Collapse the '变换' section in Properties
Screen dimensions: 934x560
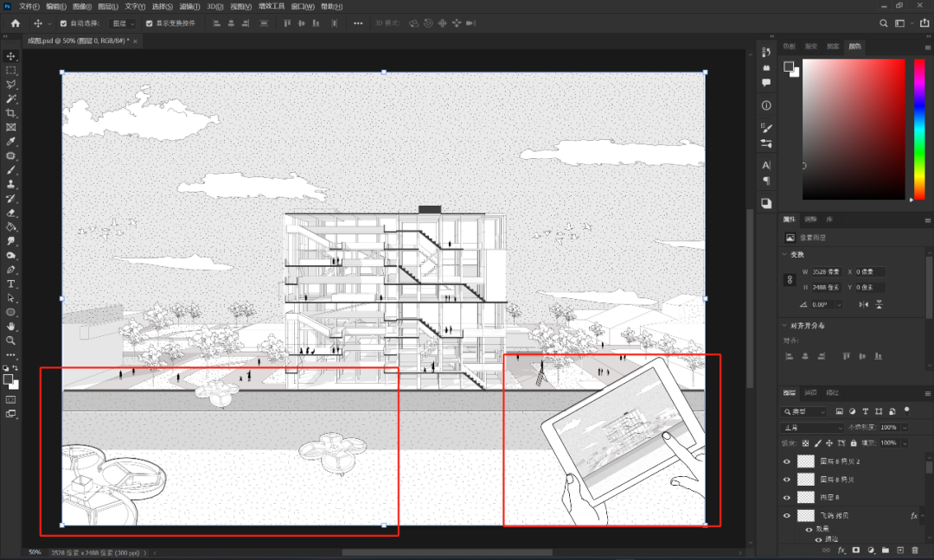click(x=784, y=254)
